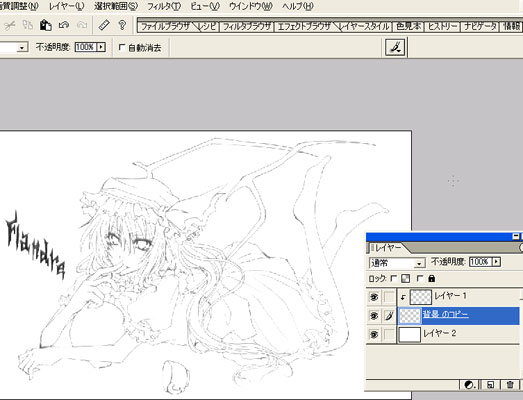Click the Redo (step forward) arrow icon

(x=82, y=25)
